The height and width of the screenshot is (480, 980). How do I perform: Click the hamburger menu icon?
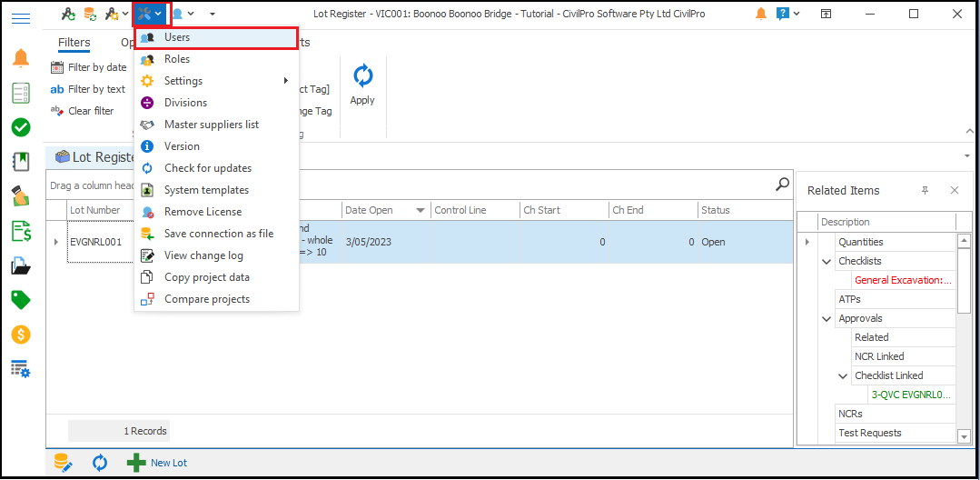(x=21, y=17)
